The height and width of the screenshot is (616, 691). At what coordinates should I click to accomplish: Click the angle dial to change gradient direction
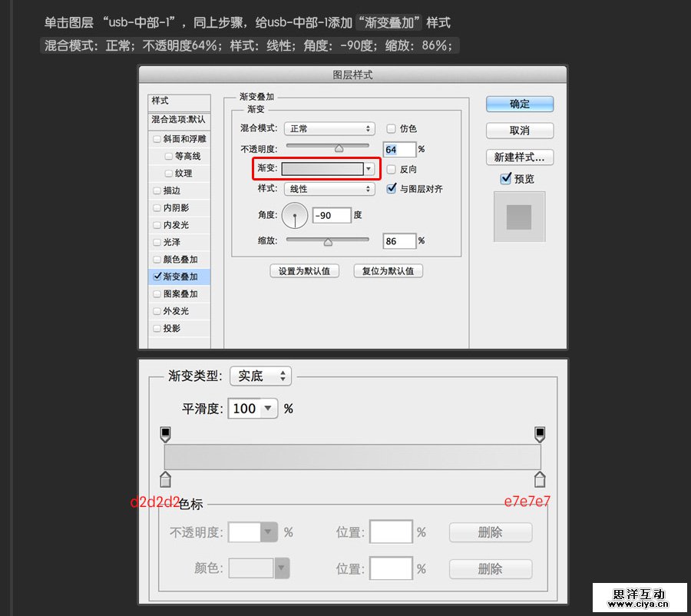(x=296, y=215)
